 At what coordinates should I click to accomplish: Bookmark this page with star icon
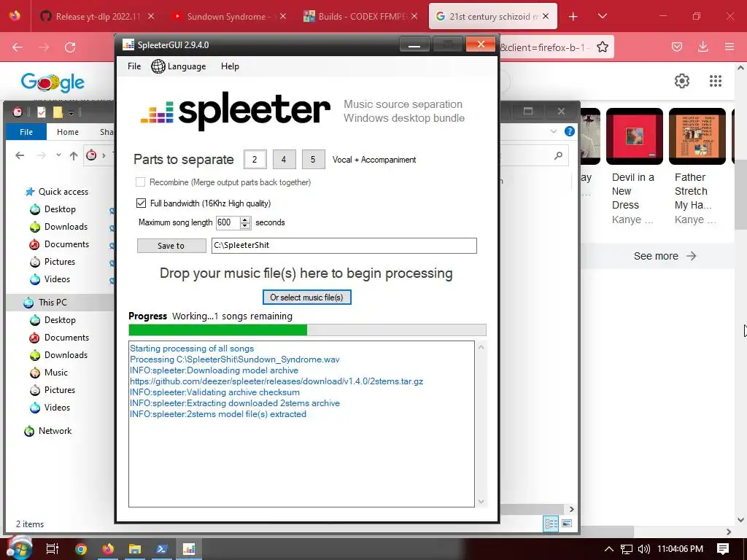602,47
